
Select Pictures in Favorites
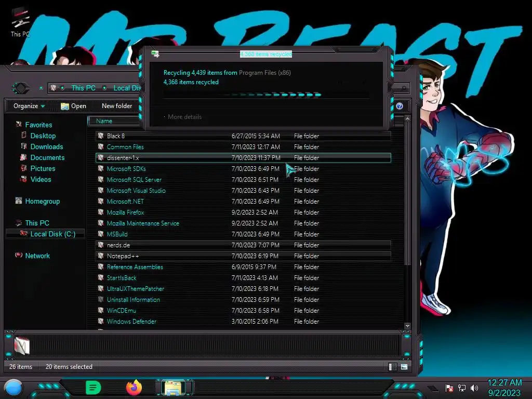(43, 168)
